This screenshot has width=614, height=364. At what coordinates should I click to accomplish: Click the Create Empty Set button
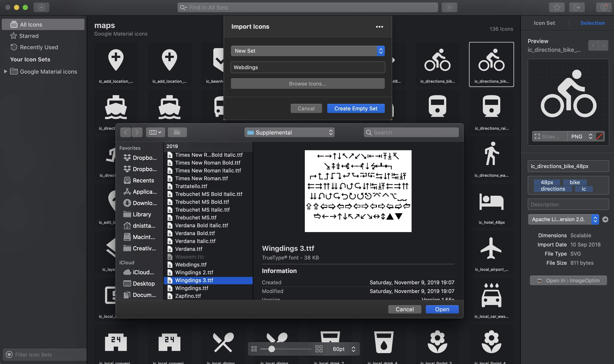coord(356,108)
